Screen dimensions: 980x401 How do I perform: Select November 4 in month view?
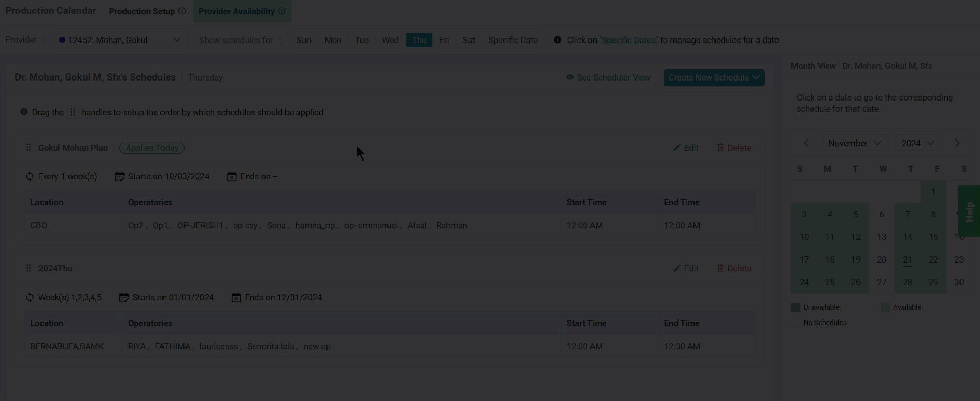coord(830,214)
